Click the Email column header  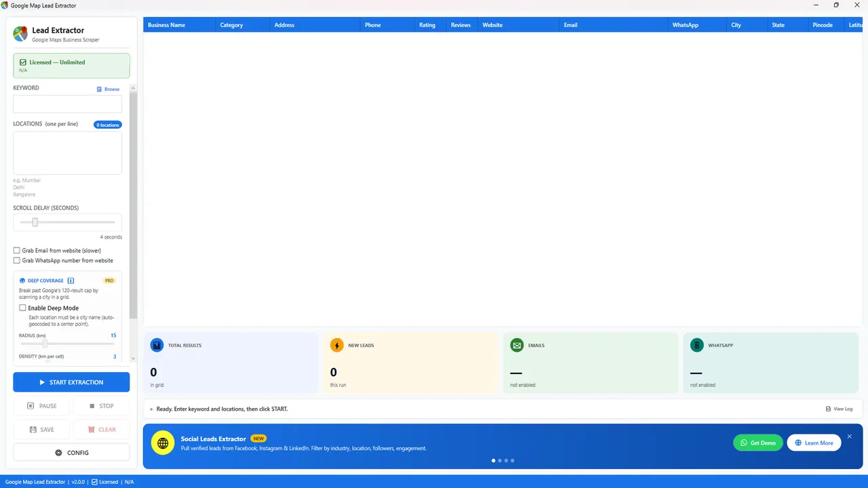point(614,25)
